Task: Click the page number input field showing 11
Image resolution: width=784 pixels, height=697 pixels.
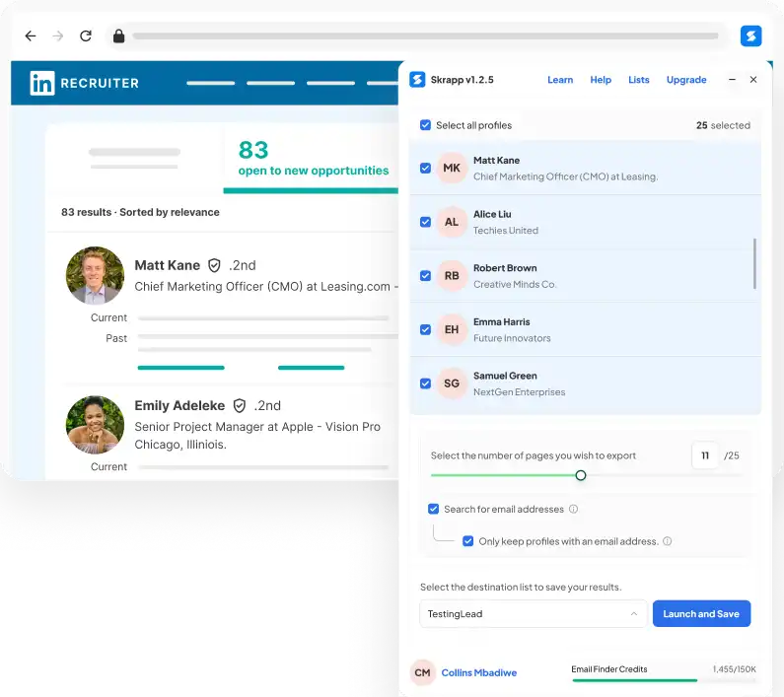Action: [x=704, y=455]
